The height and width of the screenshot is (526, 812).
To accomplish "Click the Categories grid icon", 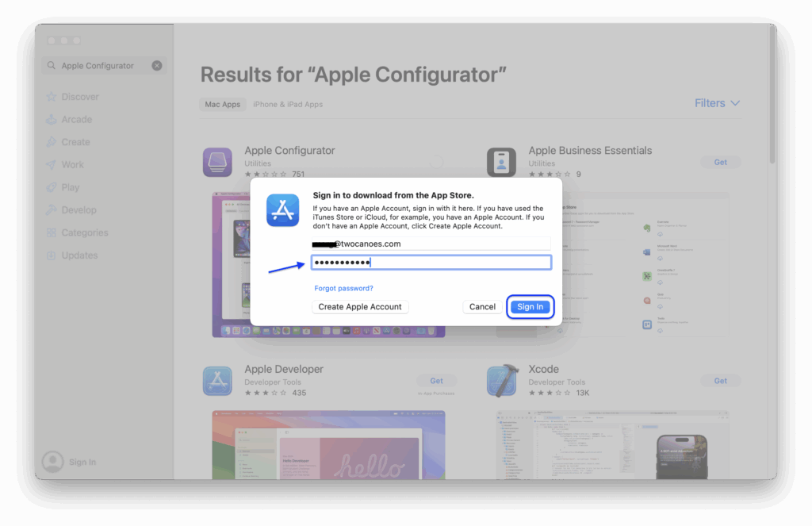I will pyautogui.click(x=52, y=232).
